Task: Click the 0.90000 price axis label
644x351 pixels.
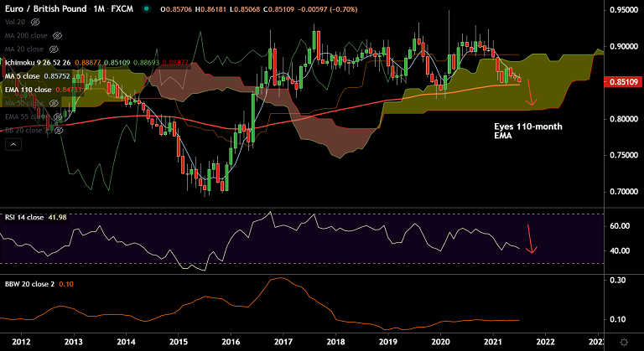Action: 624,46
